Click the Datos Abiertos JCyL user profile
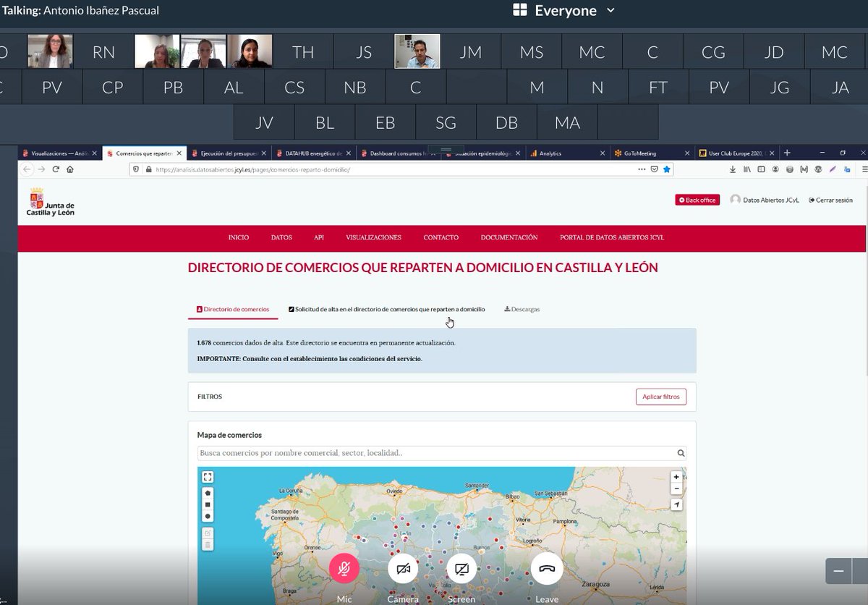The width and height of the screenshot is (868, 605). (x=765, y=200)
